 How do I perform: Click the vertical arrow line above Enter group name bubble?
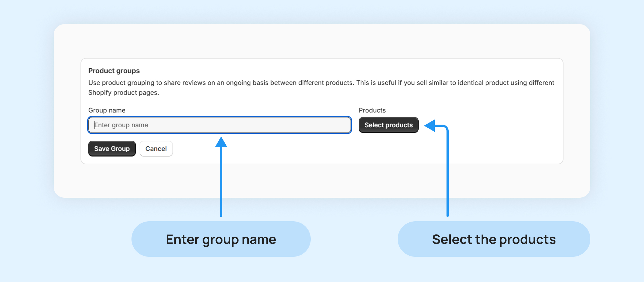point(221,183)
